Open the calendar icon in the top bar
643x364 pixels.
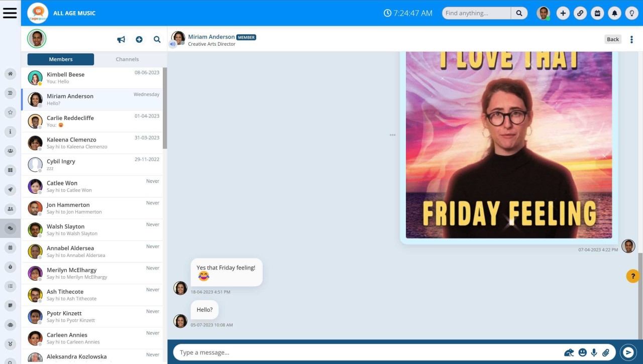coord(597,13)
